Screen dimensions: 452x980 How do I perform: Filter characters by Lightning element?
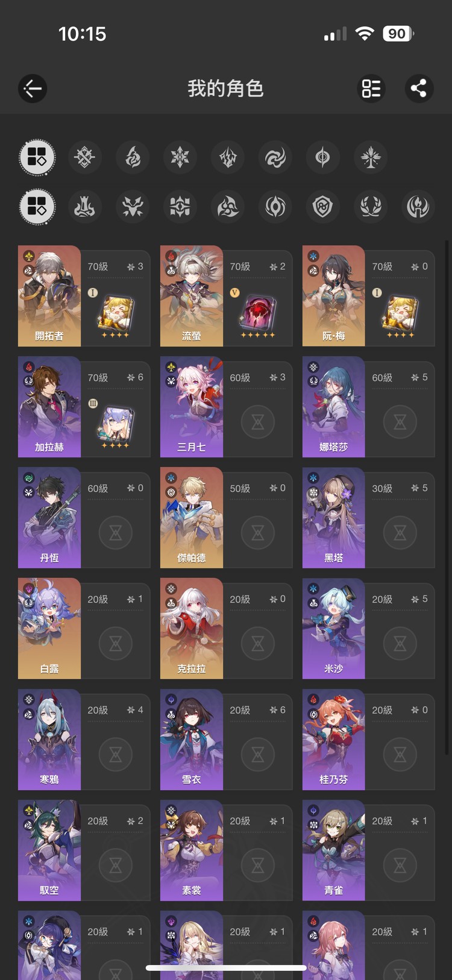(x=228, y=158)
